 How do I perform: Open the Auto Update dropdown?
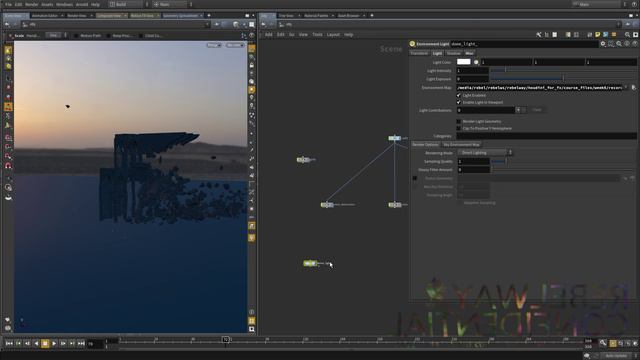click(x=619, y=356)
